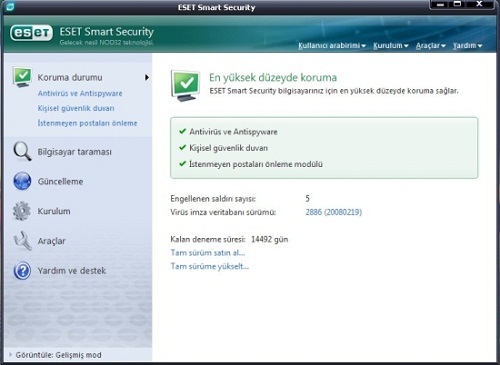Click the Kurulum gear icon
500x365 pixels.
[x=22, y=211]
